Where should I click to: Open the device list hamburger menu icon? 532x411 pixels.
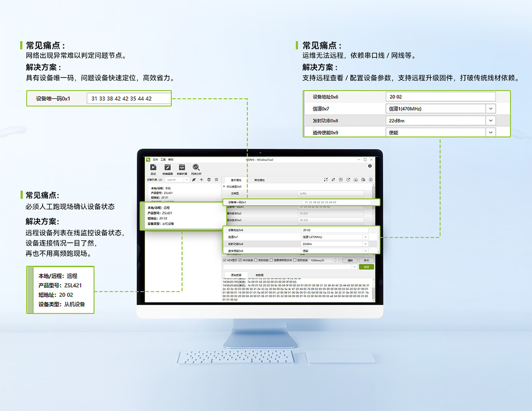pyautogui.click(x=216, y=179)
